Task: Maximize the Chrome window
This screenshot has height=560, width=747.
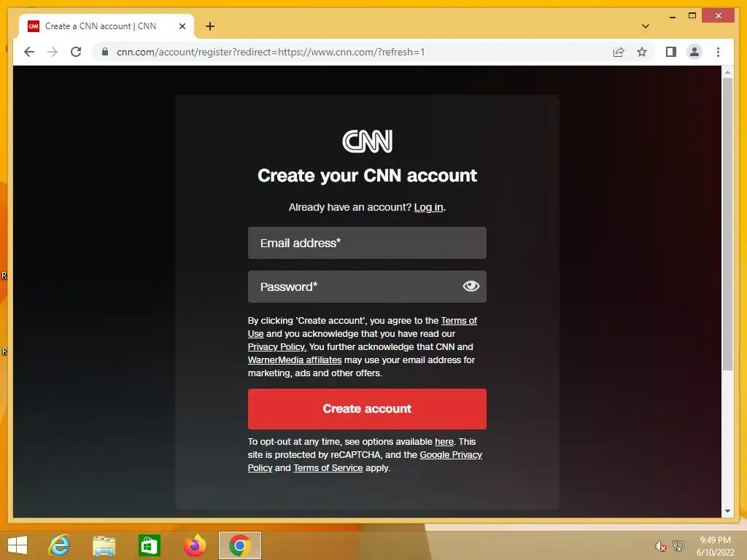Action: pyautogui.click(x=692, y=16)
